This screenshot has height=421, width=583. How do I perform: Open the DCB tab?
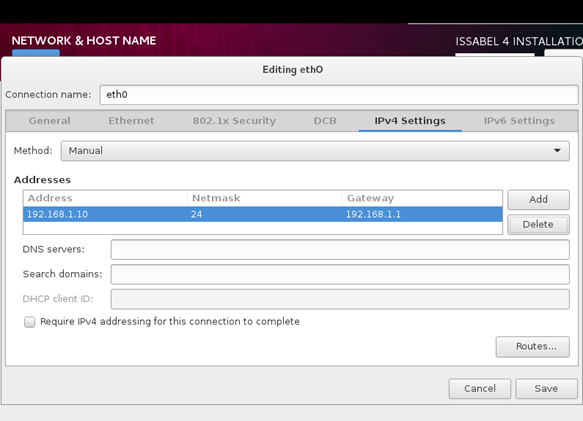click(325, 120)
